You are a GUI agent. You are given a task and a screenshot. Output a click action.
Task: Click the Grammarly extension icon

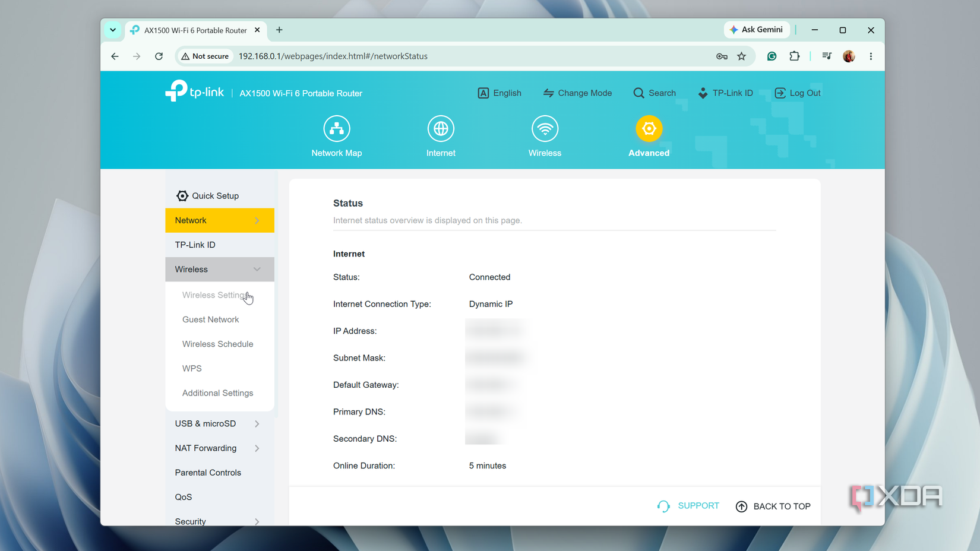coord(772,56)
